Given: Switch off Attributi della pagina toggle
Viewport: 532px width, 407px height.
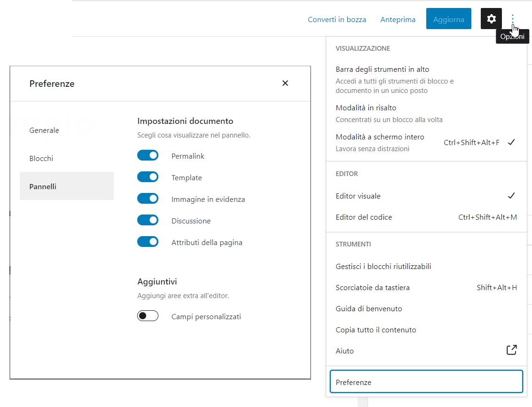Looking at the screenshot, I should click(x=148, y=242).
